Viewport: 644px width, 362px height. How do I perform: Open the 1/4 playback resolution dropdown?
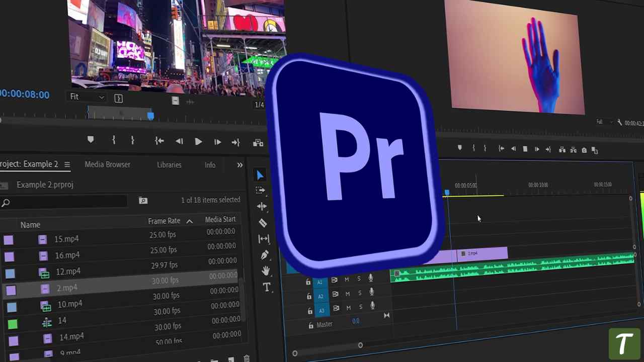pos(260,105)
